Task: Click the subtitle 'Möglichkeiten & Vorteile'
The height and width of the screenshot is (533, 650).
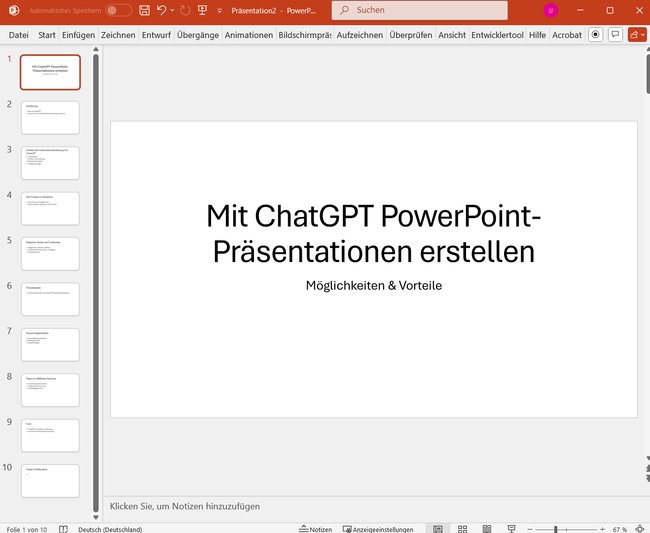Action: tap(374, 286)
